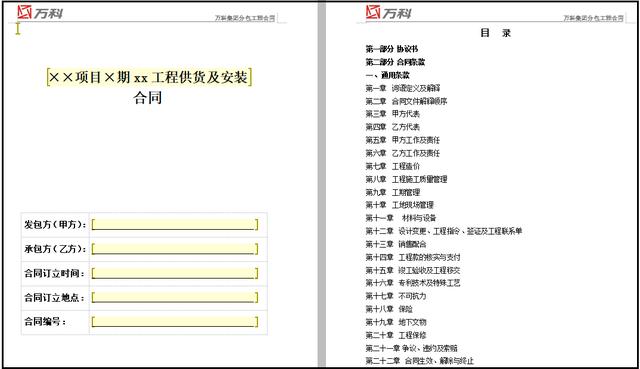Click the 合同订立地点: label
Image resolution: width=640 pixels, height=369 pixels.
[54, 298]
